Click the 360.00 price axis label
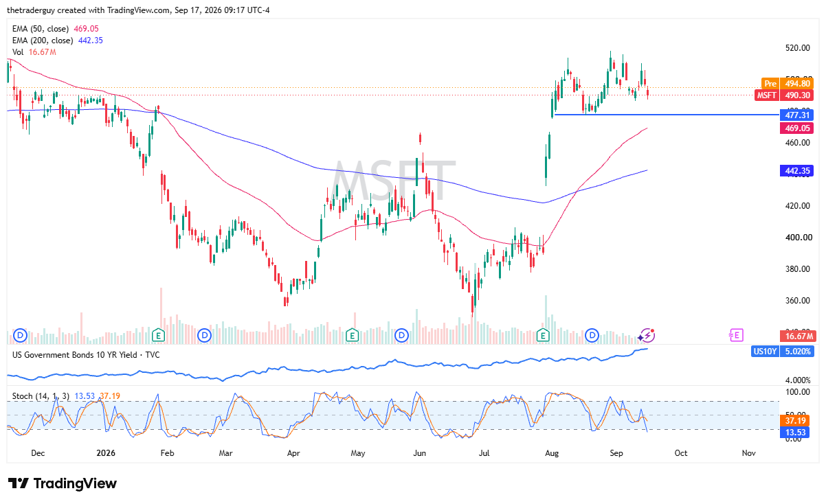 [x=799, y=301]
